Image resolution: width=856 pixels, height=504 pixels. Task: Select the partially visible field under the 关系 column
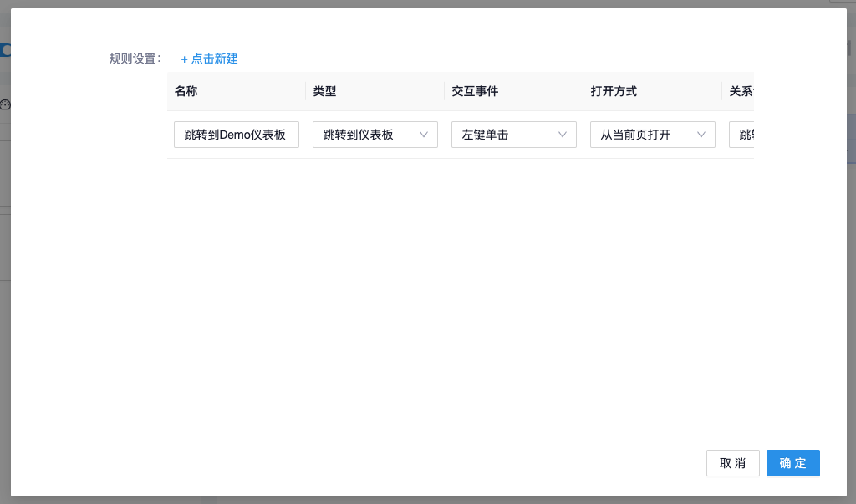pos(742,135)
